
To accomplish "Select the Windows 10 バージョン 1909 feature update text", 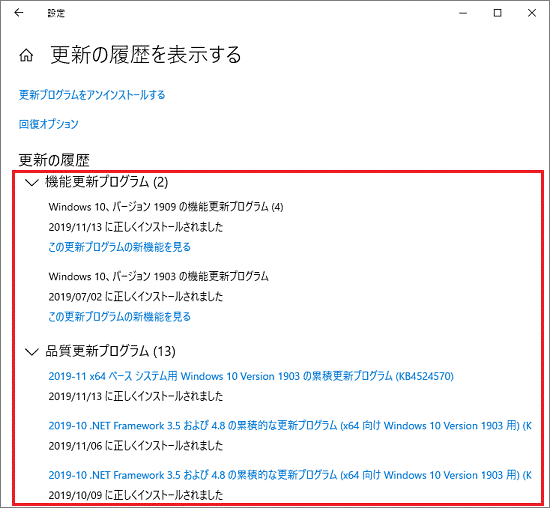I will (166, 207).
